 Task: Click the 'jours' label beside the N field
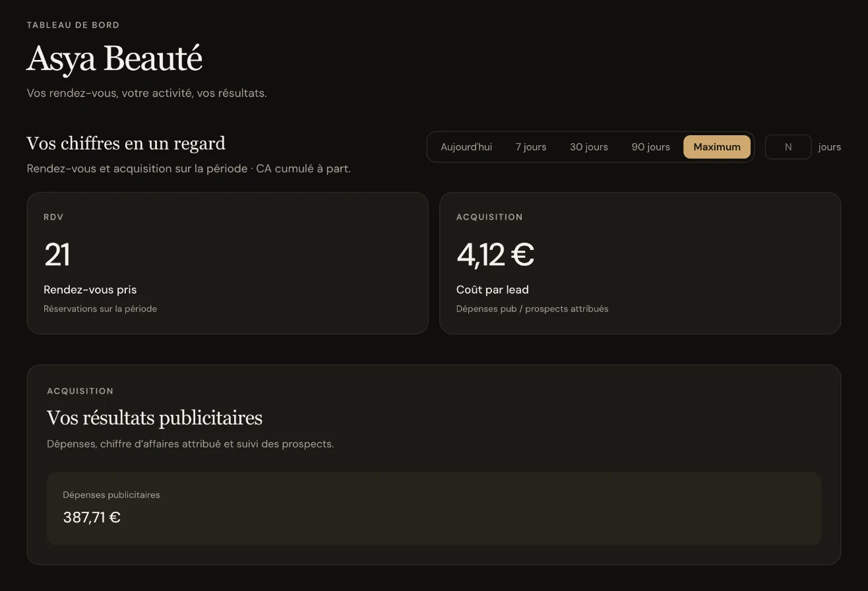pyautogui.click(x=830, y=147)
